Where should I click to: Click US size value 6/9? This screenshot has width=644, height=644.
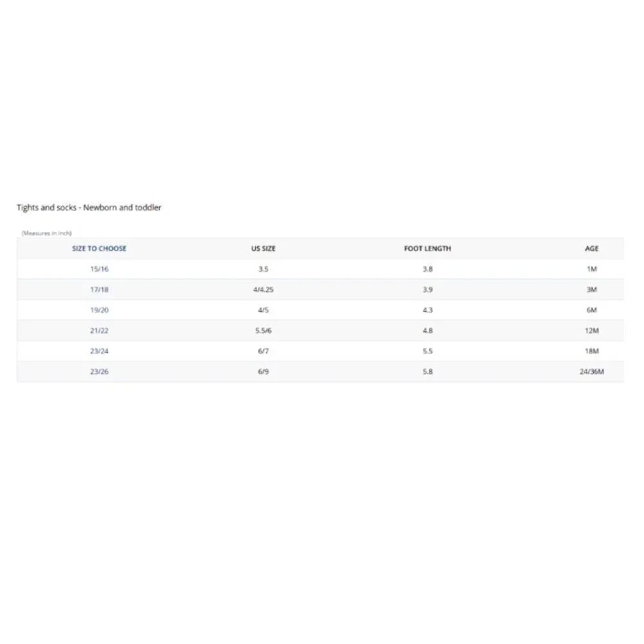tap(263, 372)
